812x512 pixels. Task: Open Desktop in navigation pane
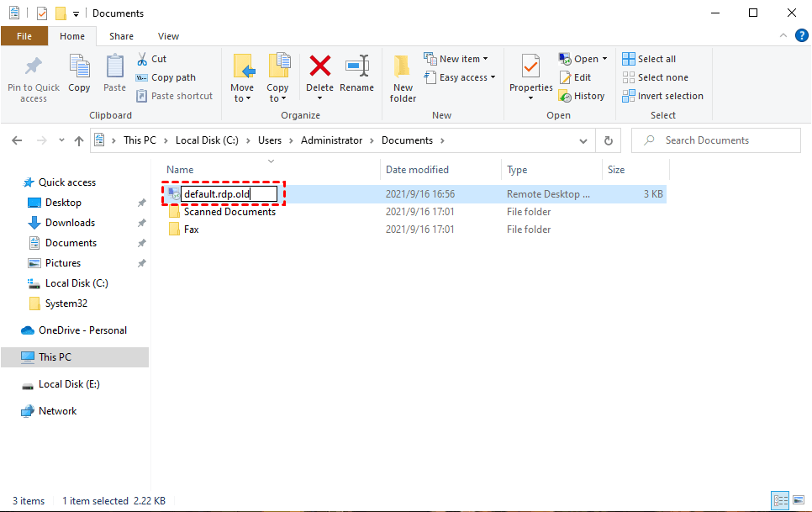[x=63, y=203]
